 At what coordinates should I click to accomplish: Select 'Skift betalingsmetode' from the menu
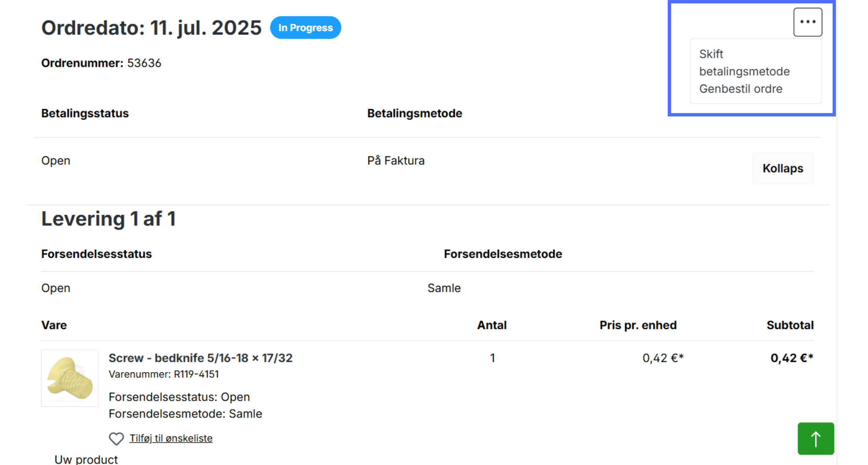coord(744,63)
